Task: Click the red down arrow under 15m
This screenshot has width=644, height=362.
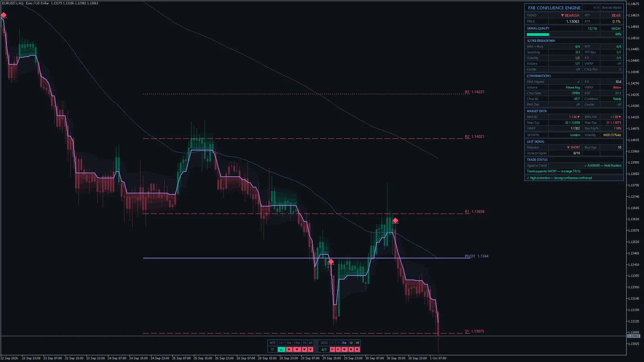Action: (x=297, y=350)
